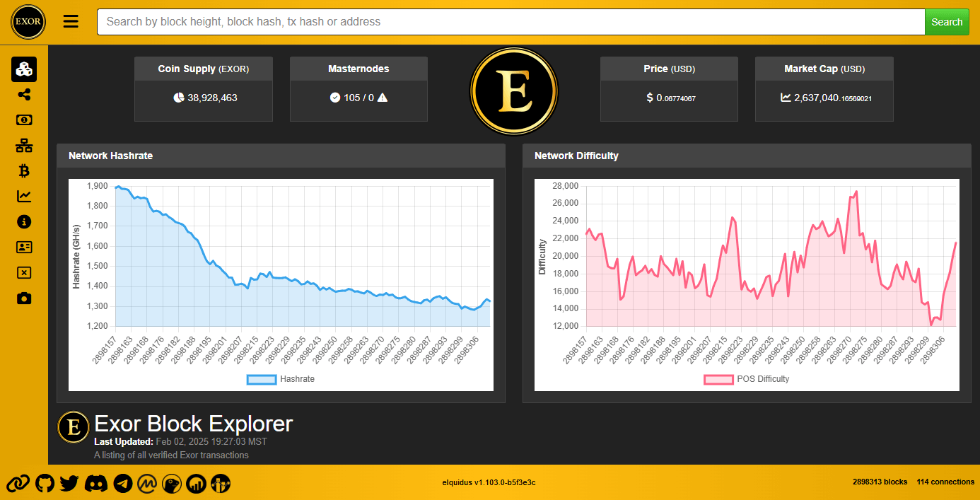Click the price value 0.06774067

click(x=676, y=98)
